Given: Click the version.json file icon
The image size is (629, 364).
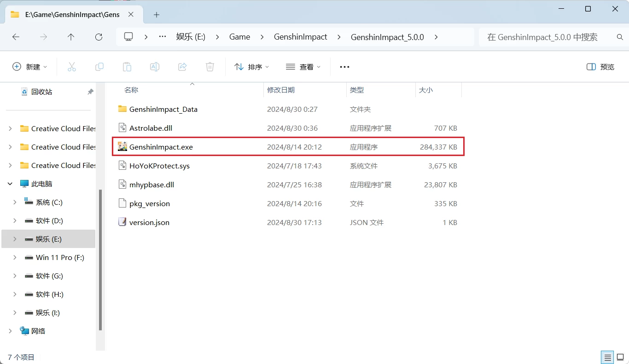Looking at the screenshot, I should coord(122,222).
